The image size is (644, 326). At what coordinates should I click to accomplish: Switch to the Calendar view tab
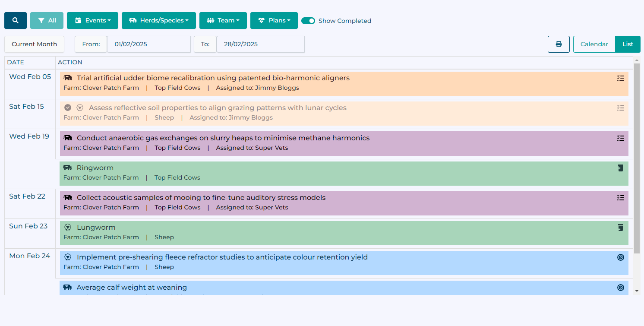(594, 44)
